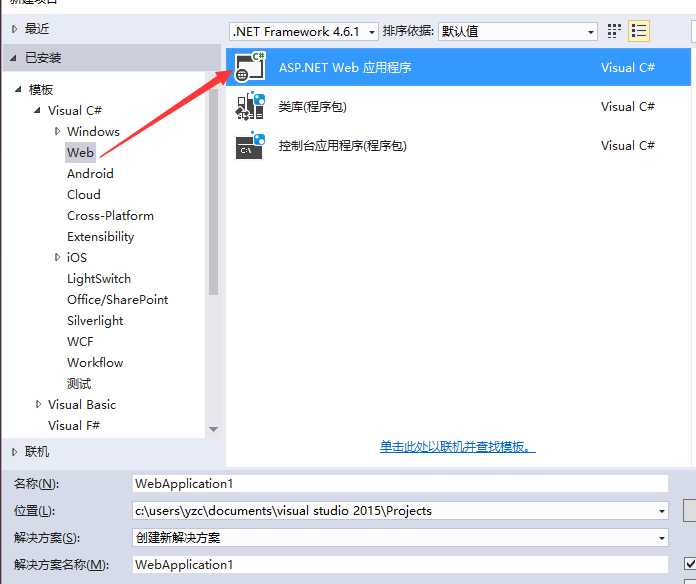This screenshot has height=584, width=696.
Task: Click the console application (控制台应用程序) template icon
Action: point(250,145)
